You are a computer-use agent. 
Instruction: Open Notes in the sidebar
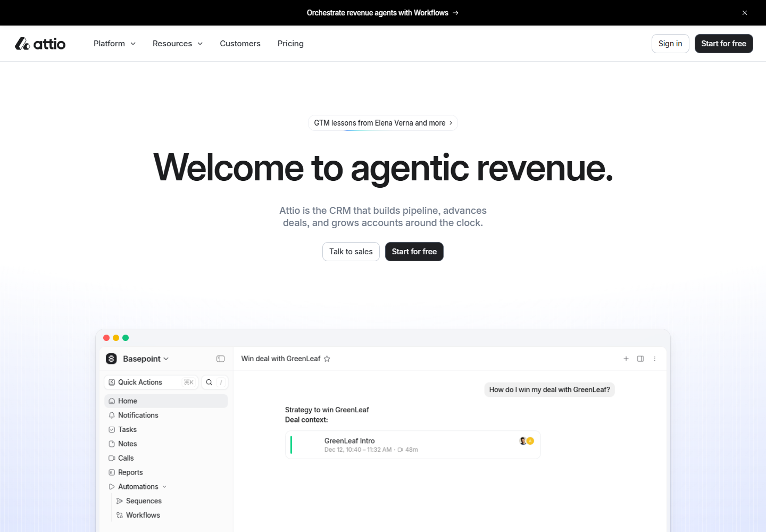pos(166,444)
